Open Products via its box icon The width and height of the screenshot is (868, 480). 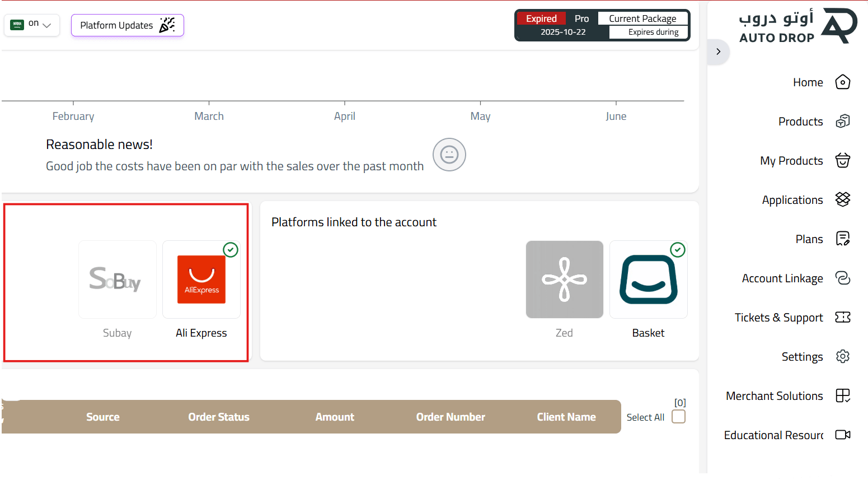842,122
